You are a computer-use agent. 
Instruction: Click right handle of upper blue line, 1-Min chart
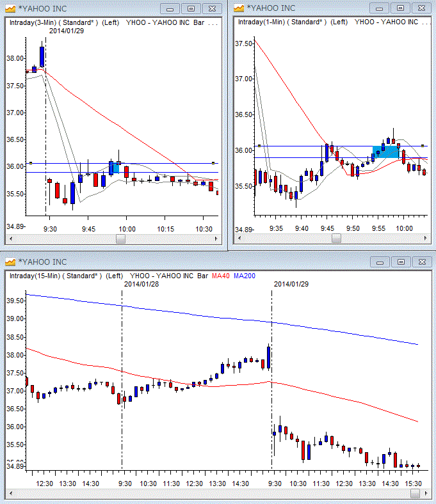point(423,146)
